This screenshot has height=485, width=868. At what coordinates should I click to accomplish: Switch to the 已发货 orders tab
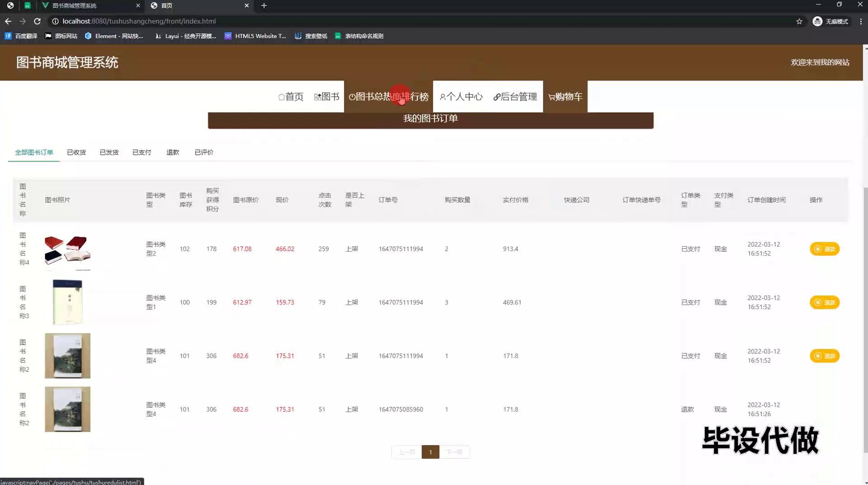pos(109,152)
